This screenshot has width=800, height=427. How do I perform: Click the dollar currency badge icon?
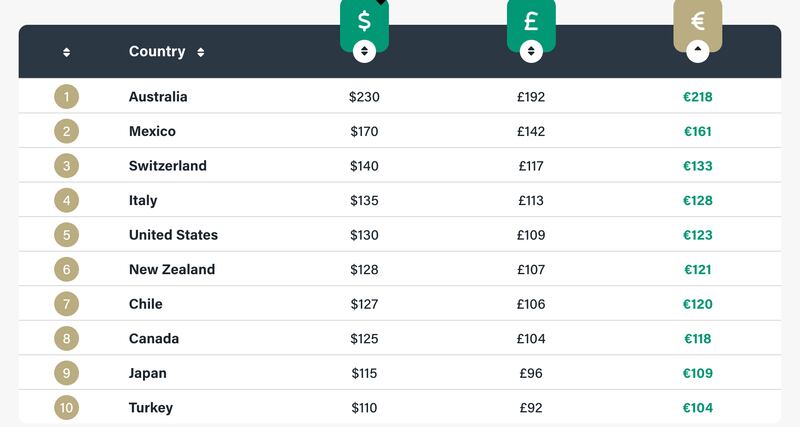(x=364, y=20)
